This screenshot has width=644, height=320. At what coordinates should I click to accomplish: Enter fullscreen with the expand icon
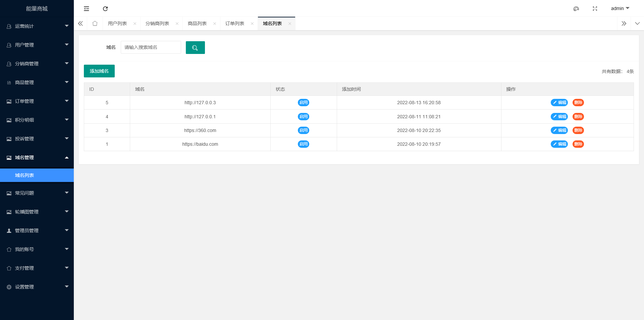click(595, 9)
